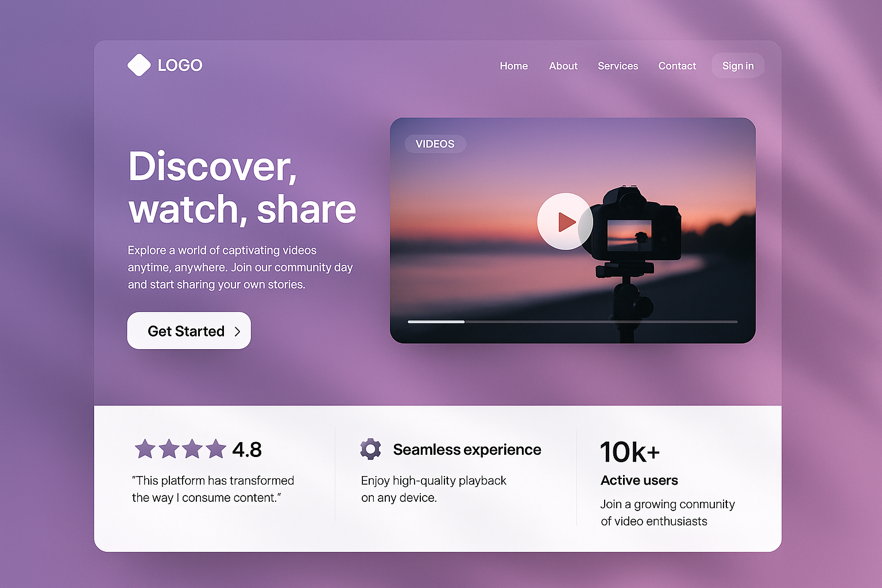
Task: Click the VIDEOS badge on the player
Action: [435, 144]
